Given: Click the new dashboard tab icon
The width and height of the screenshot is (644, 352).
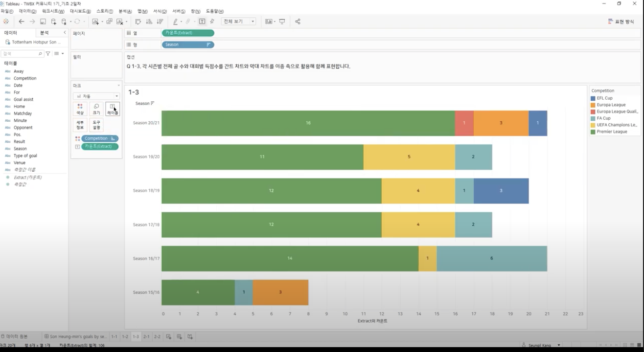Looking at the screenshot, I should [x=179, y=336].
